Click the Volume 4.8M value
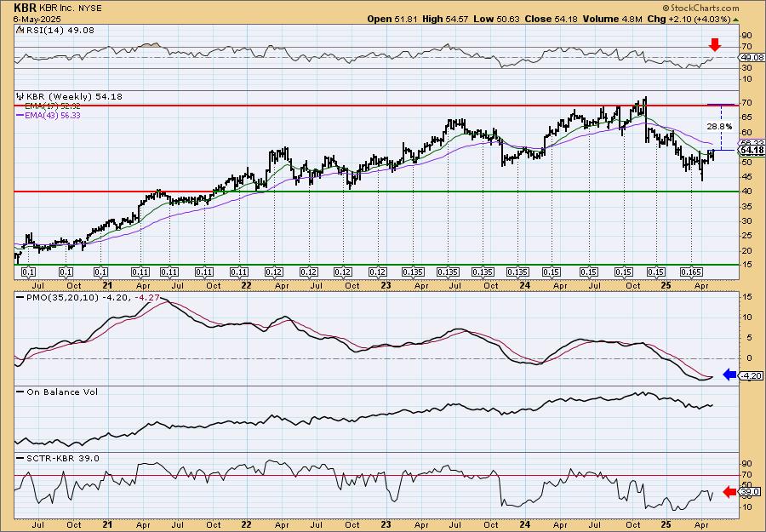The image size is (766, 532). click(x=613, y=19)
